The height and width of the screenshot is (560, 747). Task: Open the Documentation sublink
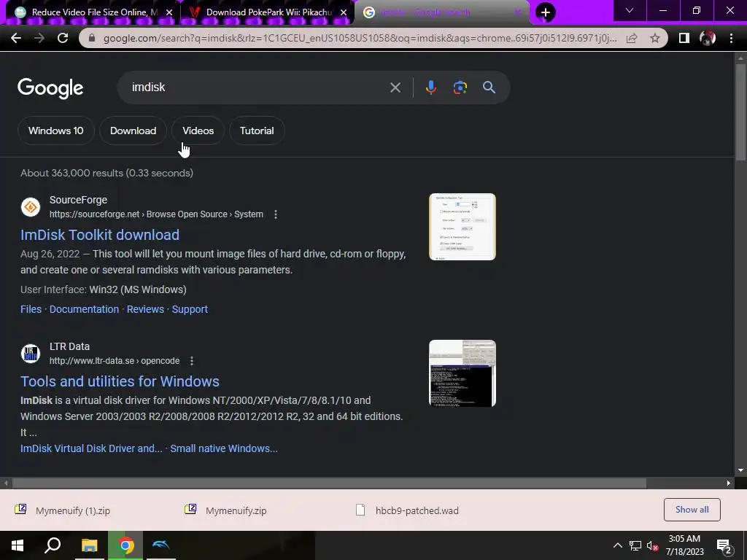85,309
